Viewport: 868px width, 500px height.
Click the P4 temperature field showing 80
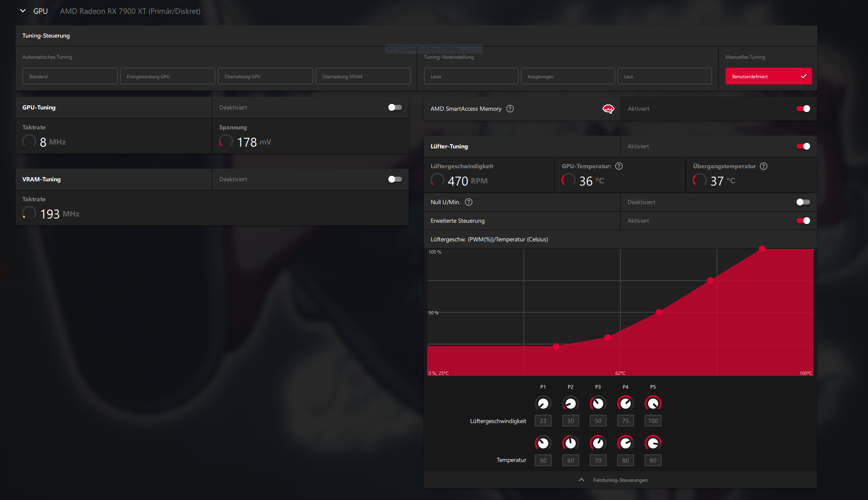pyautogui.click(x=625, y=460)
